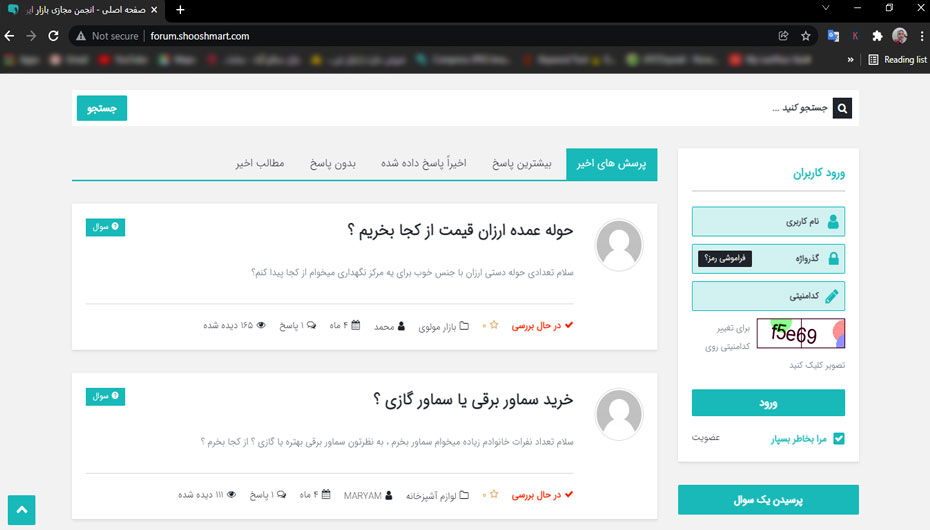This screenshot has height=530, width=930.
Task: Bookmark this page with the star icon
Action: [805, 36]
